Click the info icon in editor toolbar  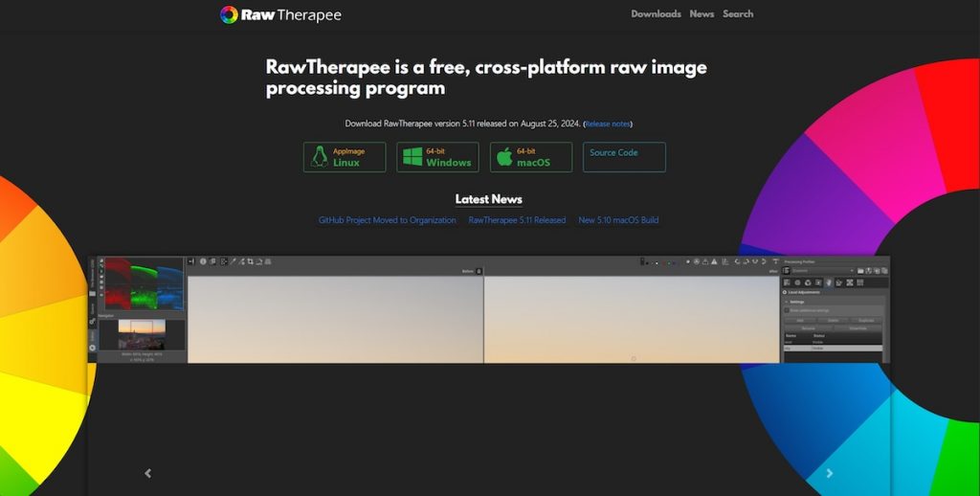coord(203,261)
